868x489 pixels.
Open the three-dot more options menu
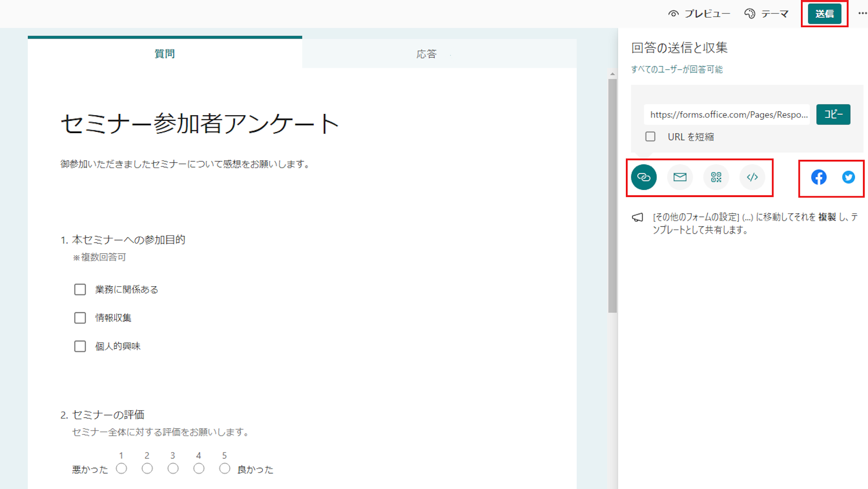pos(862,14)
